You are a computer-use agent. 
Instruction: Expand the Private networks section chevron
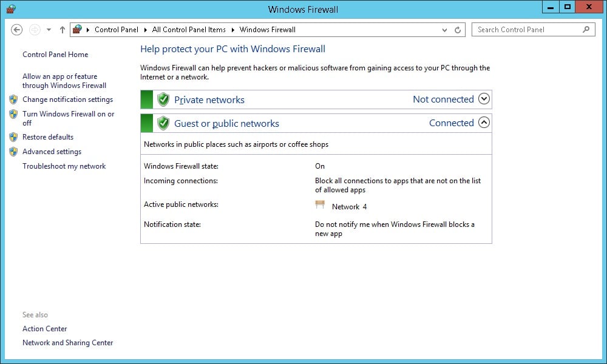click(x=484, y=99)
